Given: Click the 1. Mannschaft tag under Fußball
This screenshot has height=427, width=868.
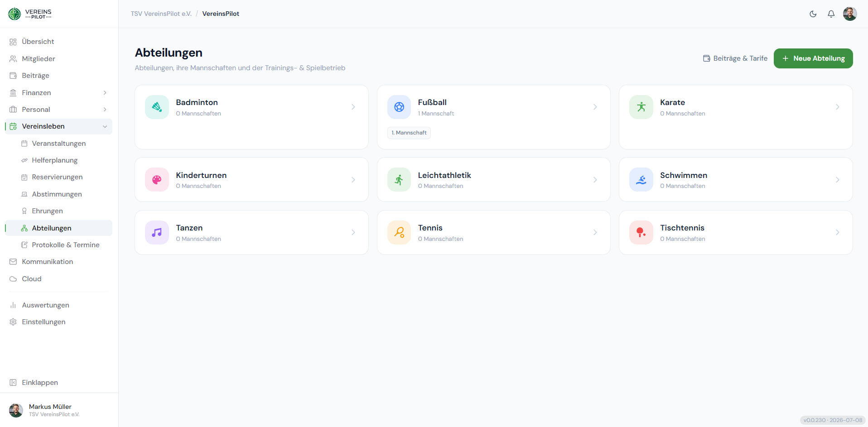Looking at the screenshot, I should 409,133.
